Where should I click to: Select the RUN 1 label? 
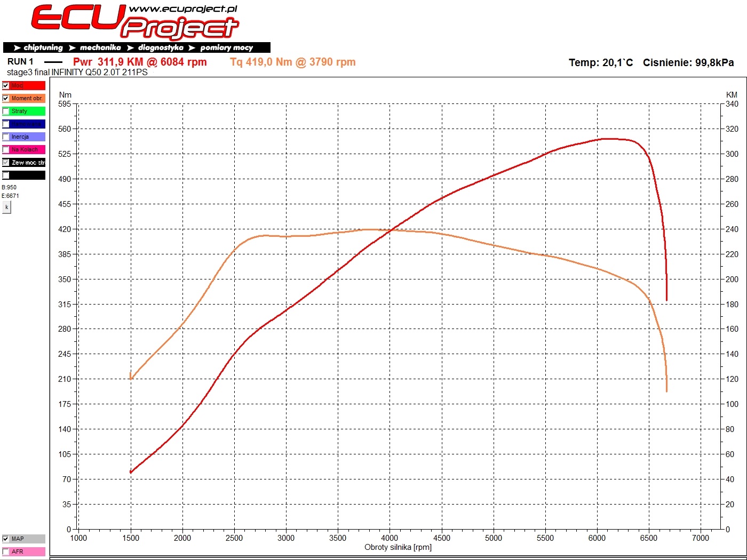click(x=20, y=61)
